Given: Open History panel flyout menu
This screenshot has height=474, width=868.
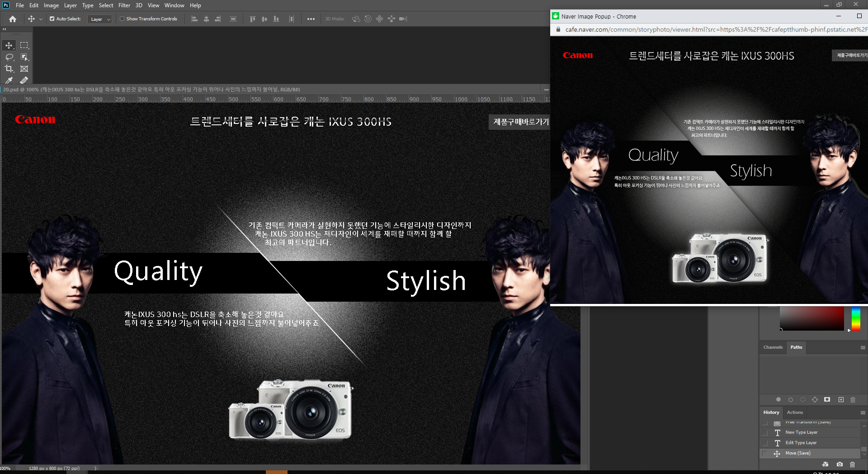Looking at the screenshot, I should click(x=863, y=412).
